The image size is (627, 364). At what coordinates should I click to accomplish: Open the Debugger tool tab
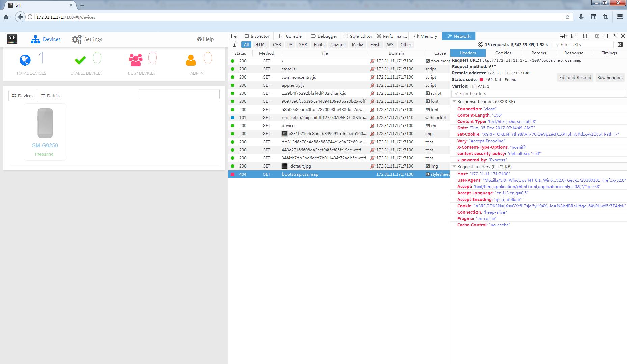pos(324,36)
